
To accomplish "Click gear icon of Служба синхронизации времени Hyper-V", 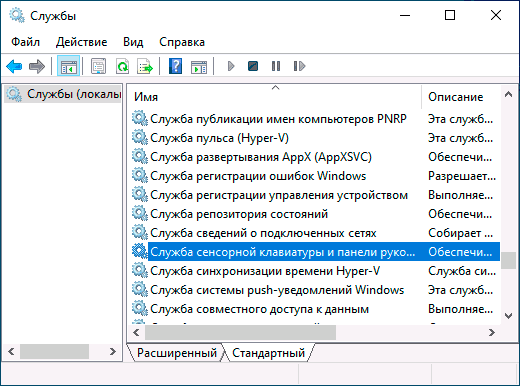I will pyautogui.click(x=140, y=270).
